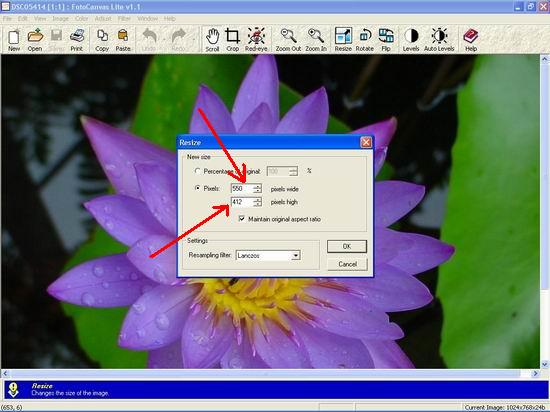Image resolution: width=550 pixels, height=412 pixels.
Task: Open the Image menu
Action: pos(60,19)
